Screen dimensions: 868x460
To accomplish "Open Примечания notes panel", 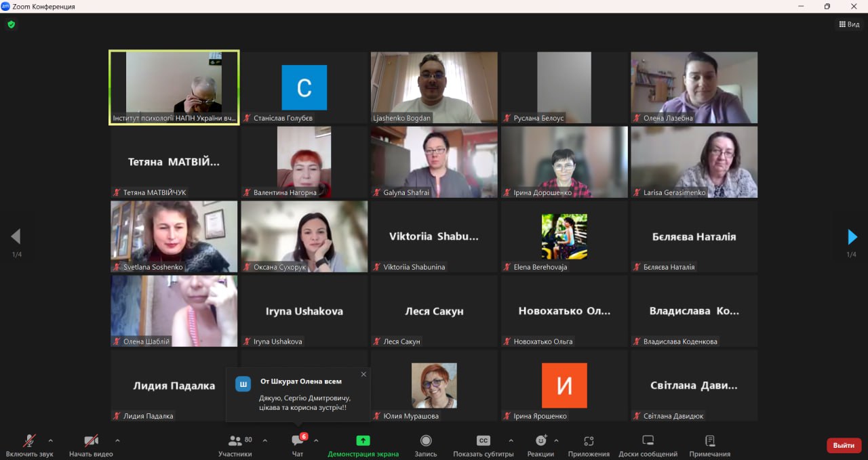I will [x=710, y=444].
